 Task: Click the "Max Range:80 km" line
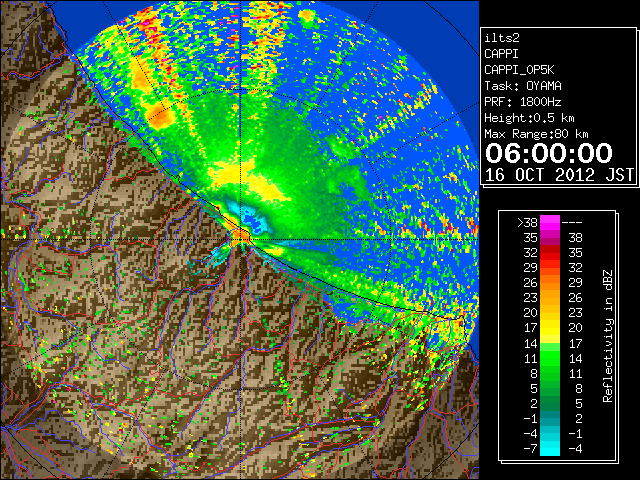536,134
